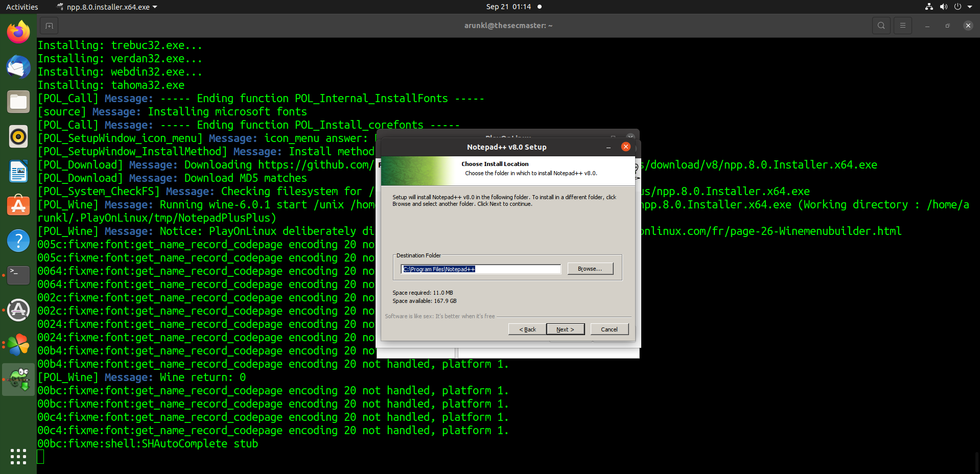
Task: Open the terminal search icon
Action: pyautogui.click(x=881, y=26)
